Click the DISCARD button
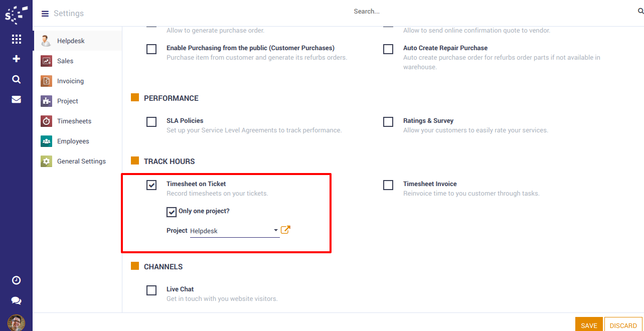Image resolution: width=644 pixels, height=331 pixels. pos(623,325)
